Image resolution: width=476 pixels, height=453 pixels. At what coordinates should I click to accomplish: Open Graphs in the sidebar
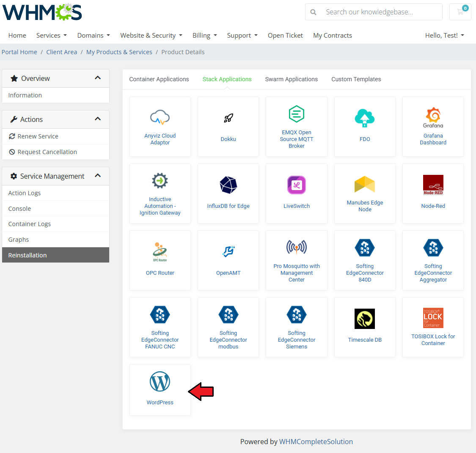coord(55,240)
